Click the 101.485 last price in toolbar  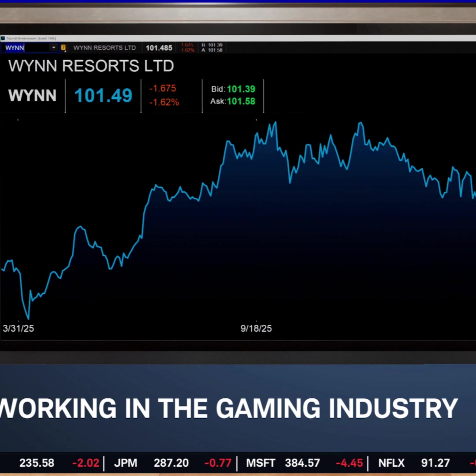coord(159,48)
